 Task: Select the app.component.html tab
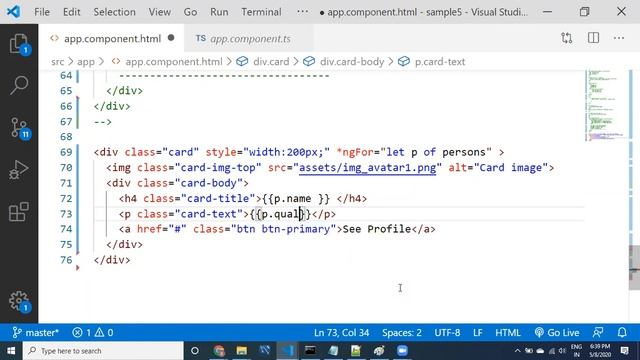tap(112, 39)
